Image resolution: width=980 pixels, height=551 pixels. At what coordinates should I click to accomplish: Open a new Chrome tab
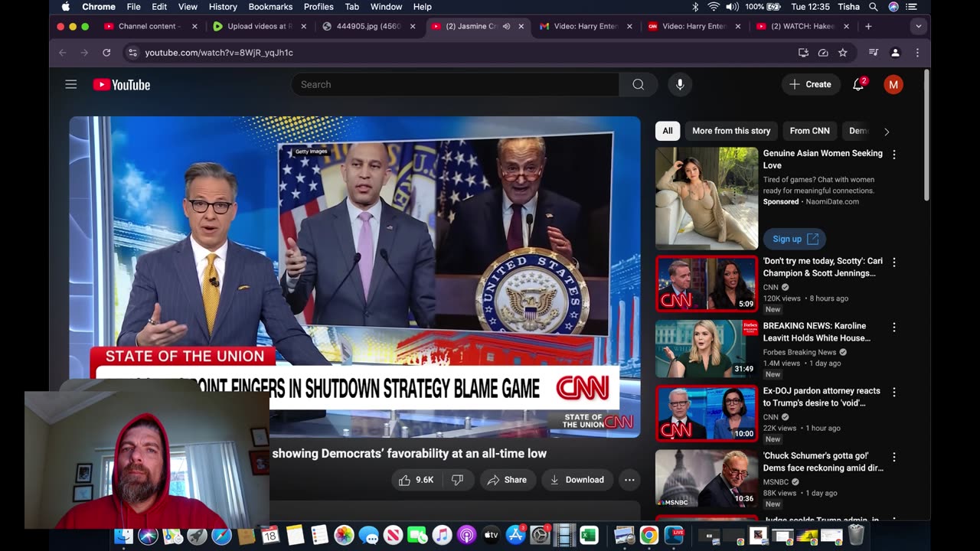pyautogui.click(x=868, y=26)
